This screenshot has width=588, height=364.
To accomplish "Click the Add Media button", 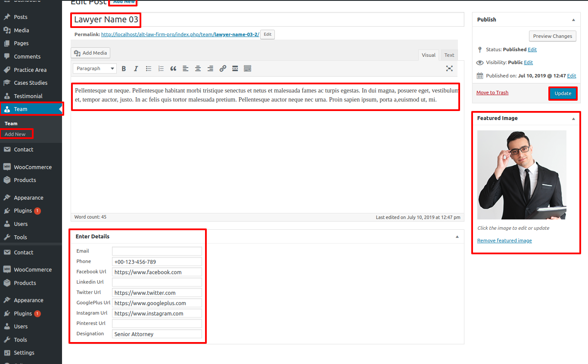I will pos(90,53).
